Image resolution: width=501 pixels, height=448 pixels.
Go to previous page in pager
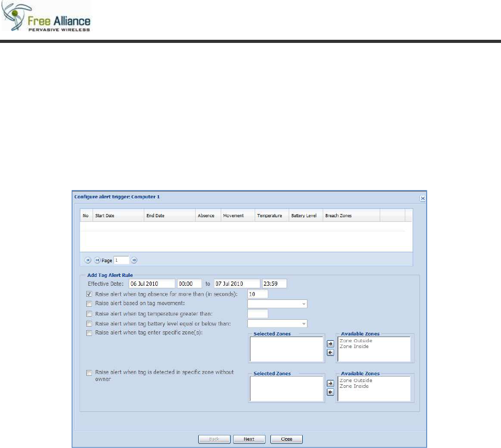pyautogui.click(x=97, y=260)
